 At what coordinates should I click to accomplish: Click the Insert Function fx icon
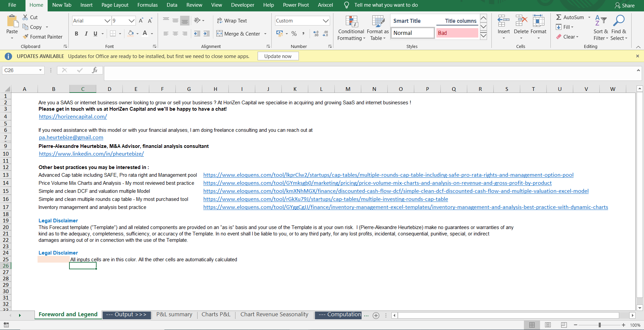tap(95, 70)
